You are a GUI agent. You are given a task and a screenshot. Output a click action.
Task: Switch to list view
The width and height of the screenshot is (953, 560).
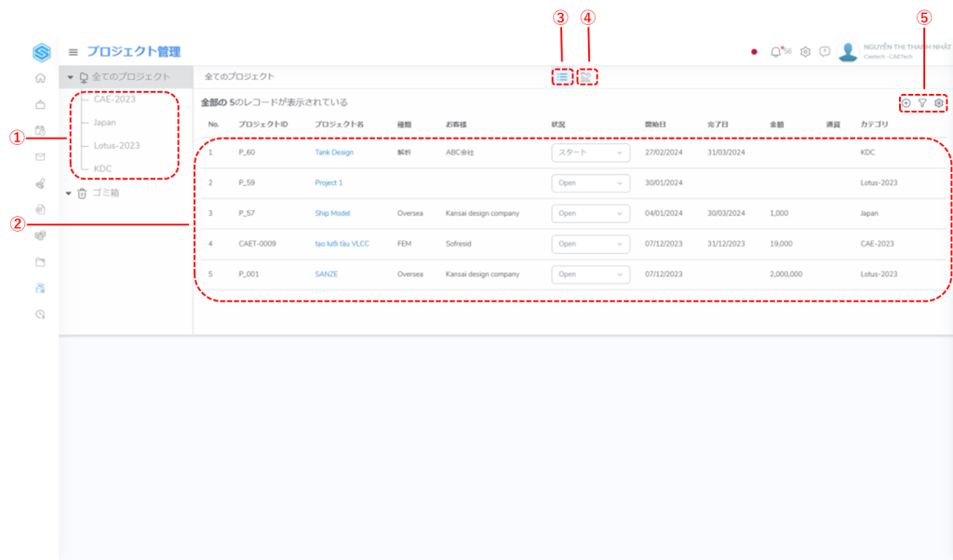[562, 77]
